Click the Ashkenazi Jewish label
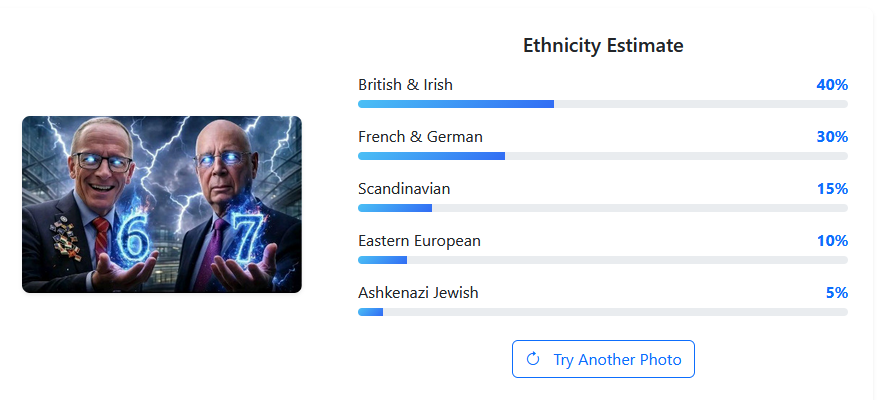The image size is (878, 400). (x=418, y=293)
